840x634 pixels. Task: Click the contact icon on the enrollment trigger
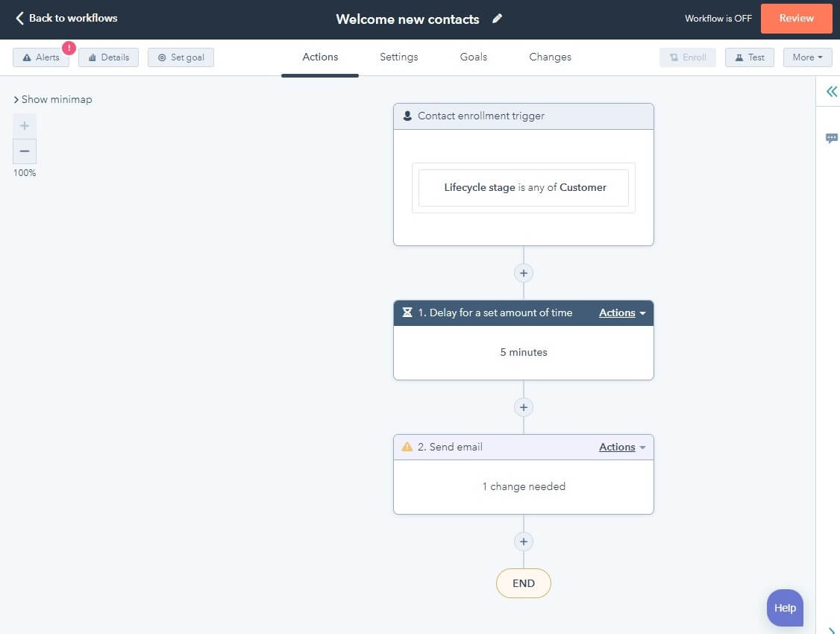407,116
